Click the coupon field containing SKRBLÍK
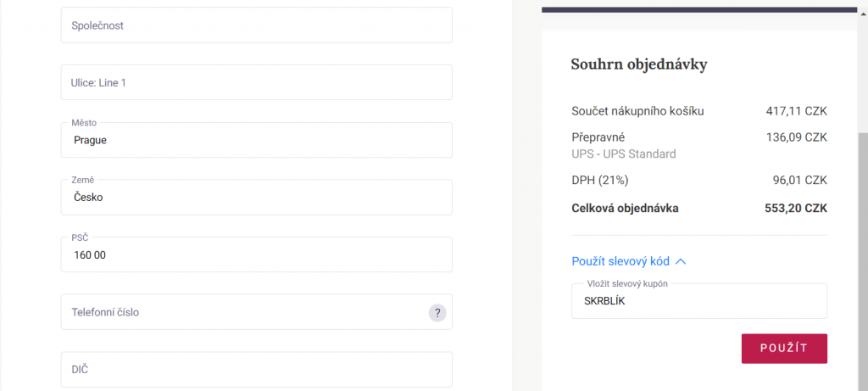Screen dimensions: 868x391 (x=699, y=301)
